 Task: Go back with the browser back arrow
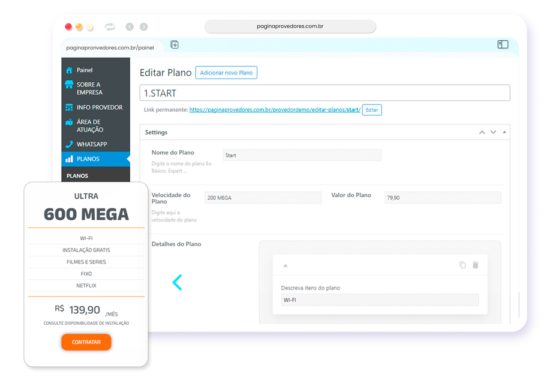tap(130, 27)
